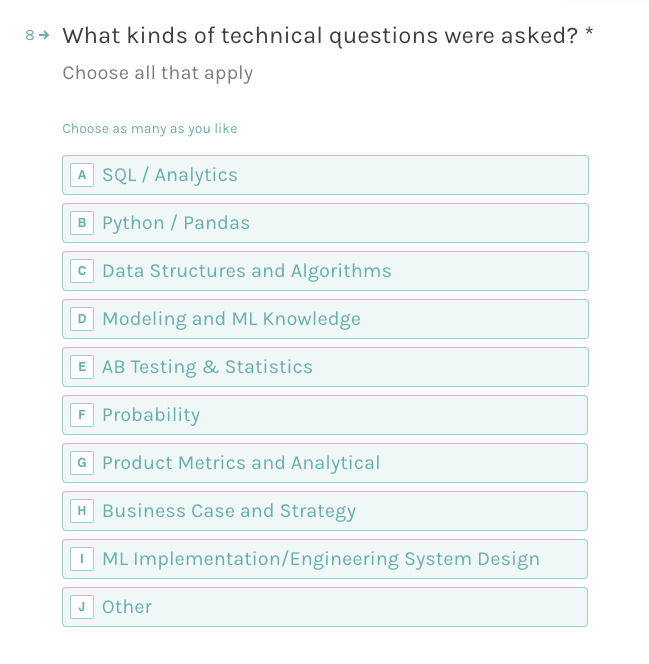Check Data Structures and Algorithms
Viewport: 649px width, 664px height.
[x=325, y=271]
